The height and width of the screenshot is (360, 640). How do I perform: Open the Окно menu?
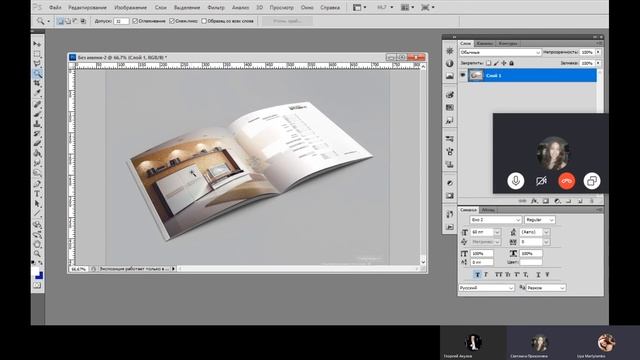(x=307, y=7)
